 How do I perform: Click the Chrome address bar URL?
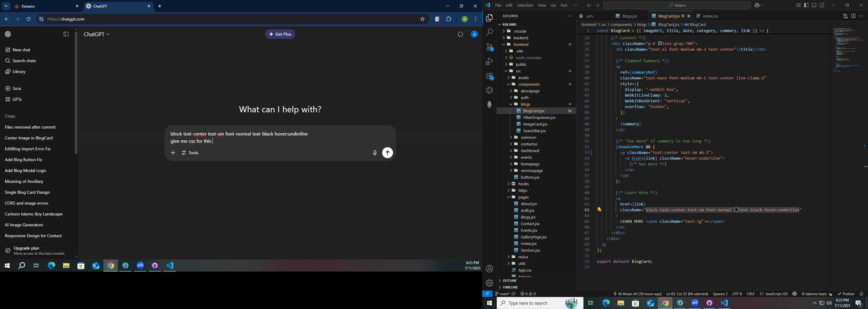pyautogui.click(x=66, y=19)
